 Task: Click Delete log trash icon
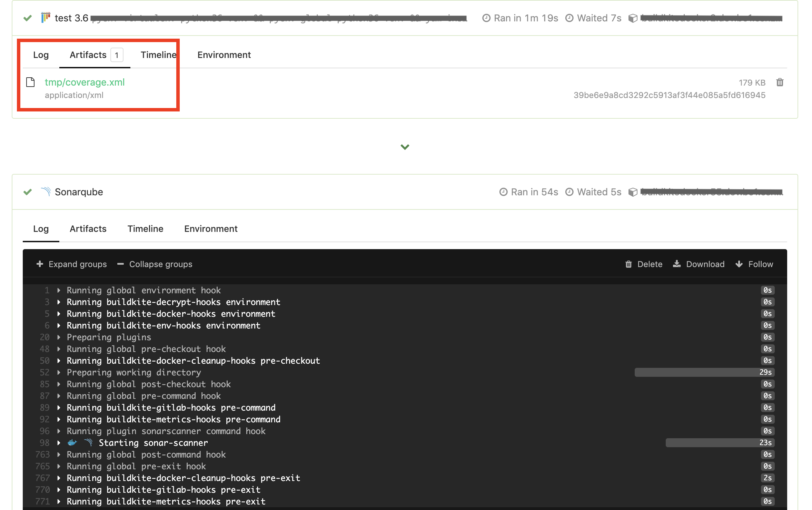[628, 264]
